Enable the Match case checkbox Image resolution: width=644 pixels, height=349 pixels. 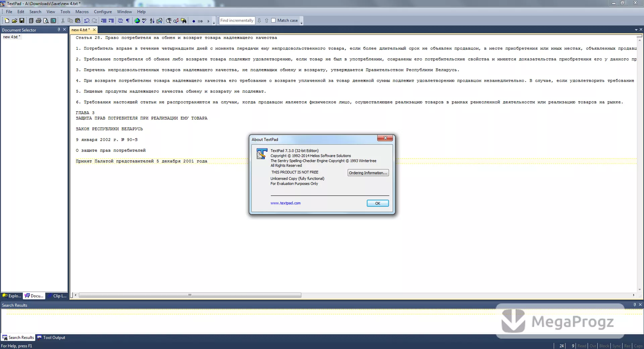[273, 20]
